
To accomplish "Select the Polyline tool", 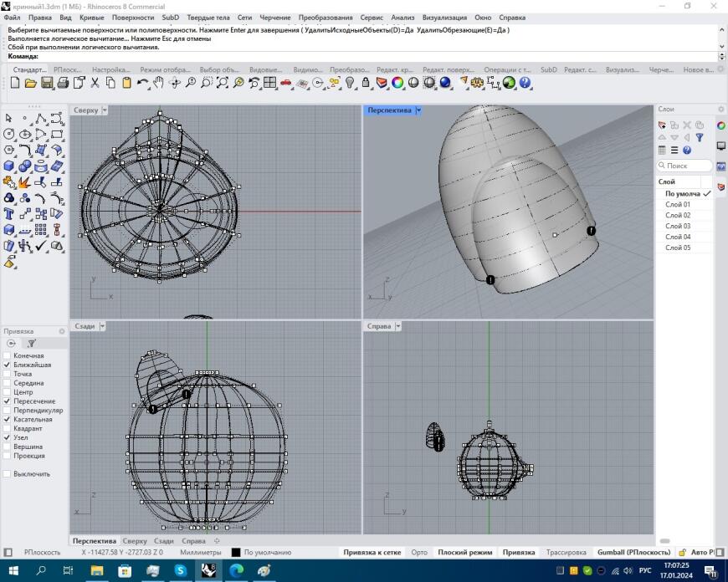I will tap(41, 118).
